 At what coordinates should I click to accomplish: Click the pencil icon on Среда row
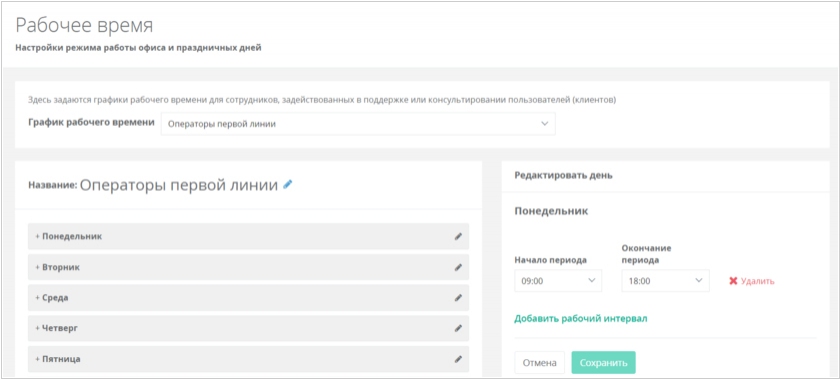(458, 298)
